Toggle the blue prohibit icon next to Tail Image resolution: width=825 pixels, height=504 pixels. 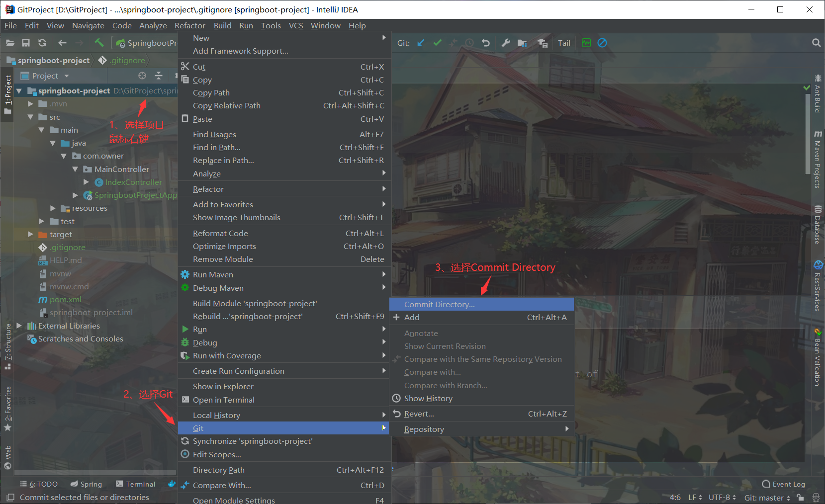pyautogui.click(x=602, y=43)
